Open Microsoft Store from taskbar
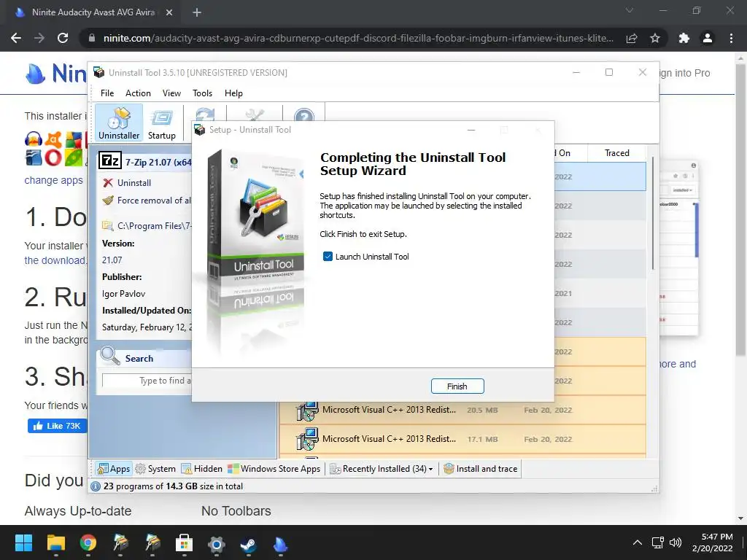The height and width of the screenshot is (560, 747). 184,542
